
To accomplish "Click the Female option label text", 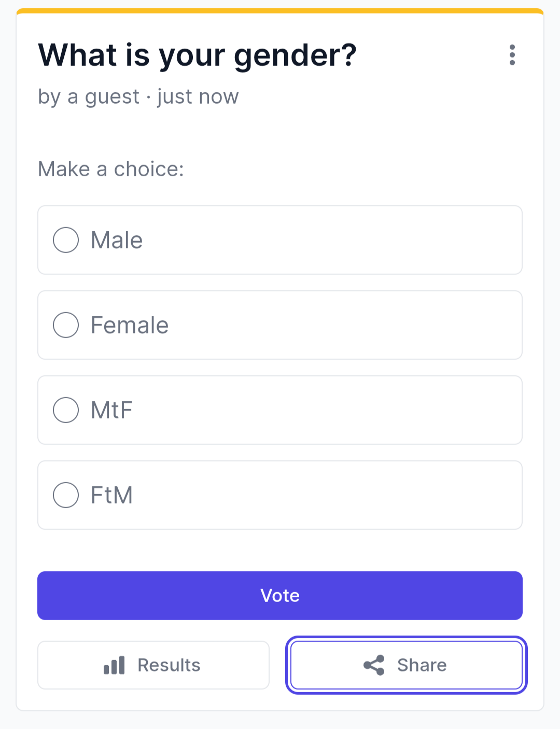I will tap(130, 325).
